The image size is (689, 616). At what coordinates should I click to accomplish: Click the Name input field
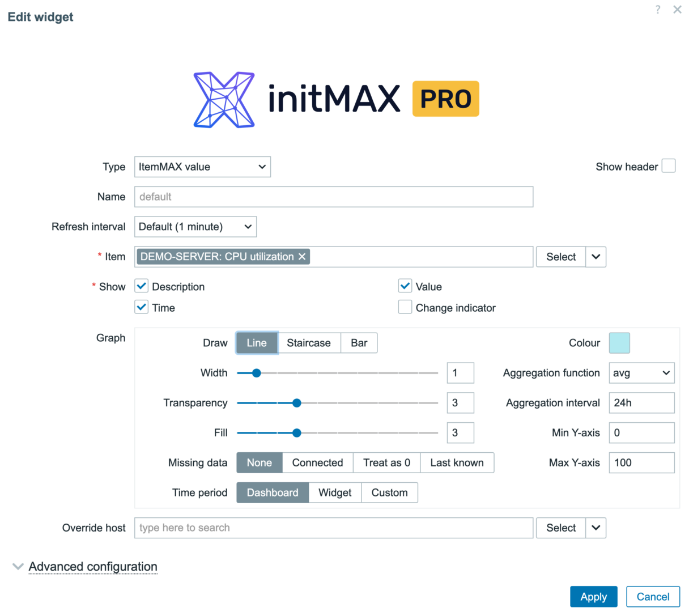pyautogui.click(x=334, y=197)
